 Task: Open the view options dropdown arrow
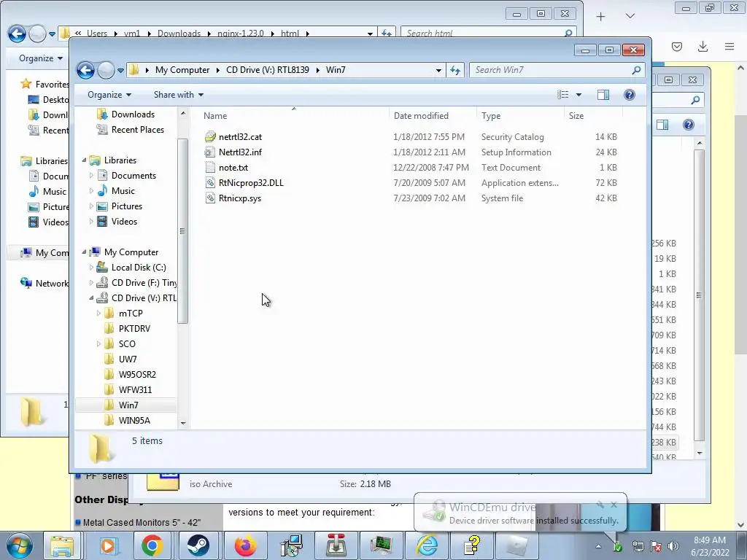tap(578, 95)
